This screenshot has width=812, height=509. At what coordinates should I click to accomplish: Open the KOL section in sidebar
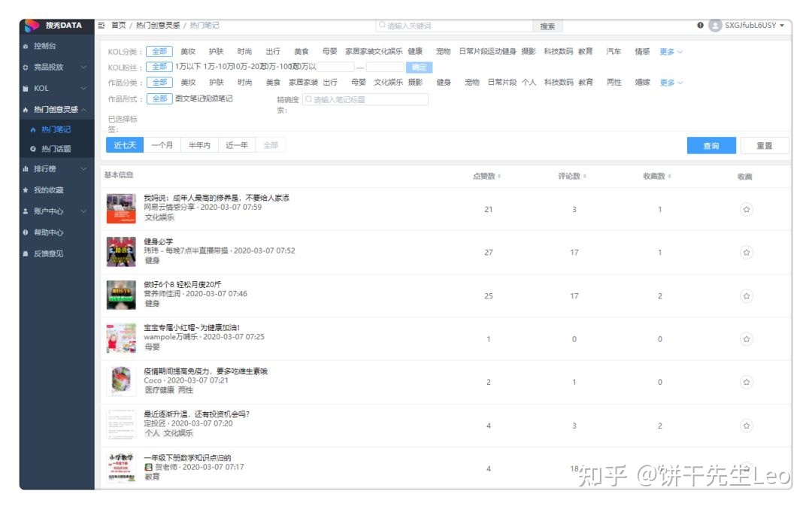coord(41,87)
